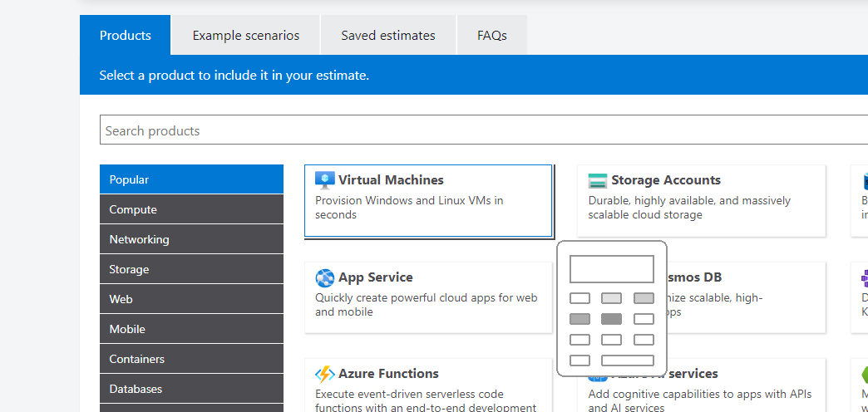Click the Azure Functions lightning icon
The width and height of the screenshot is (868, 412).
point(325,375)
